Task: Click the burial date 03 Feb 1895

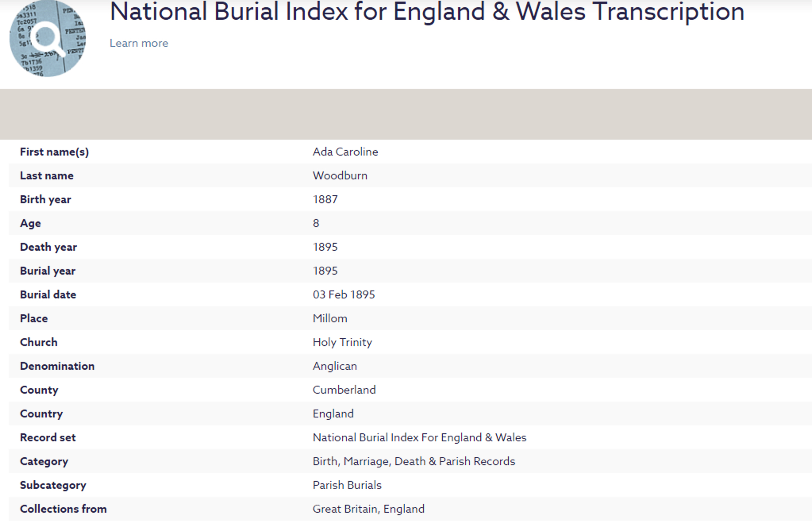Action: [x=344, y=295]
